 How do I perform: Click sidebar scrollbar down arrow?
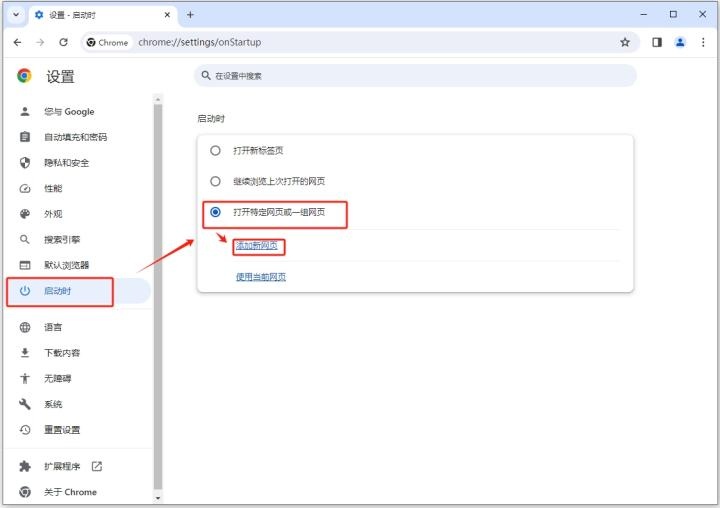[158, 498]
